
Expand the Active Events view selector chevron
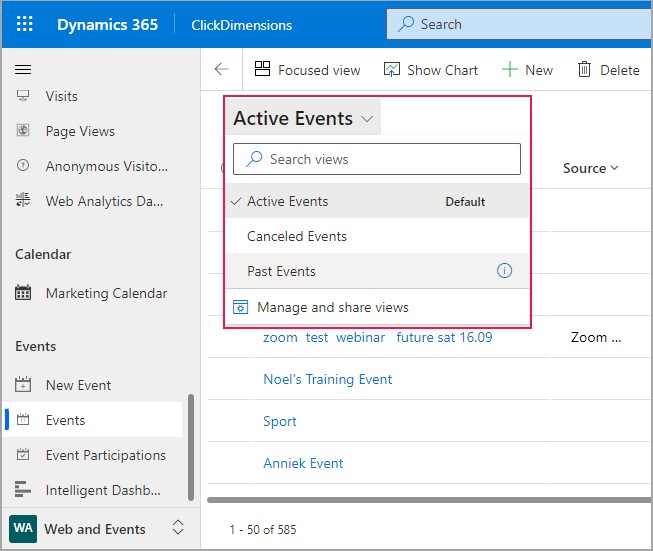(x=367, y=119)
